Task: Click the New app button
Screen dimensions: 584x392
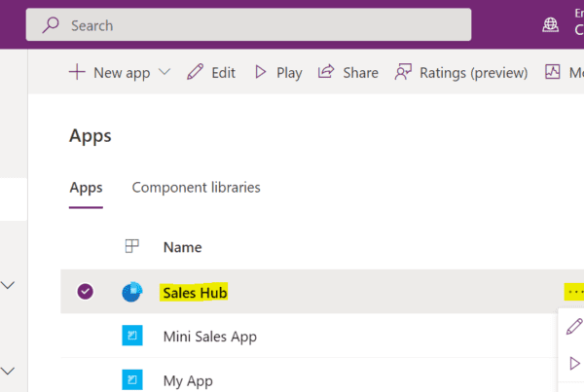Action: click(x=109, y=73)
